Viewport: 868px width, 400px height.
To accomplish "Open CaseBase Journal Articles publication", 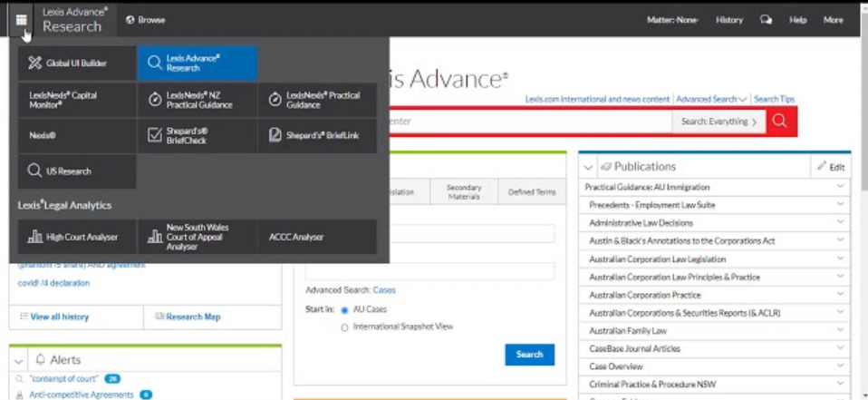I will pos(634,349).
